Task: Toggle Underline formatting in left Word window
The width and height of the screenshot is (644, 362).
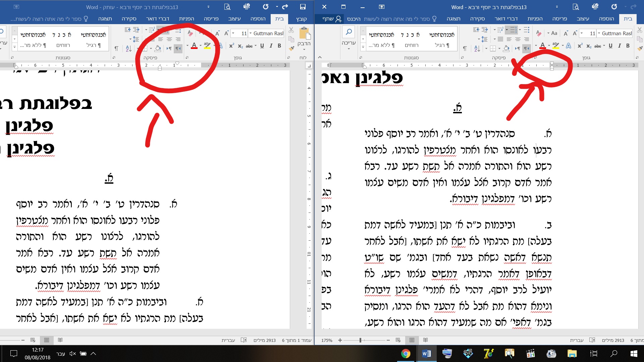Action: pyautogui.click(x=262, y=46)
